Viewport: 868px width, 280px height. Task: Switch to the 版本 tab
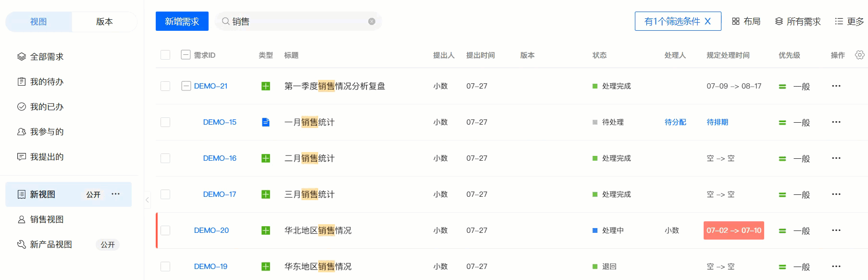[104, 22]
